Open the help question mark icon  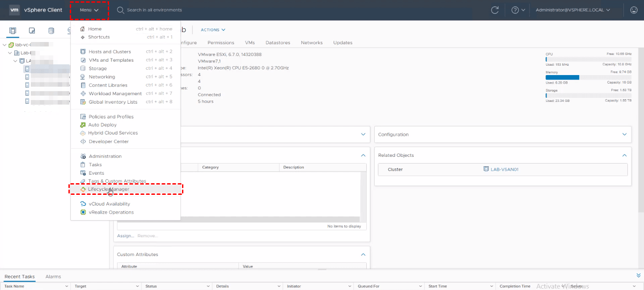[515, 10]
